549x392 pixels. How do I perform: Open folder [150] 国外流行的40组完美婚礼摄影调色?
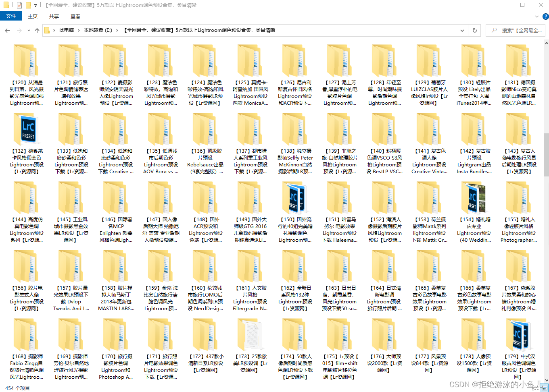[295, 198]
